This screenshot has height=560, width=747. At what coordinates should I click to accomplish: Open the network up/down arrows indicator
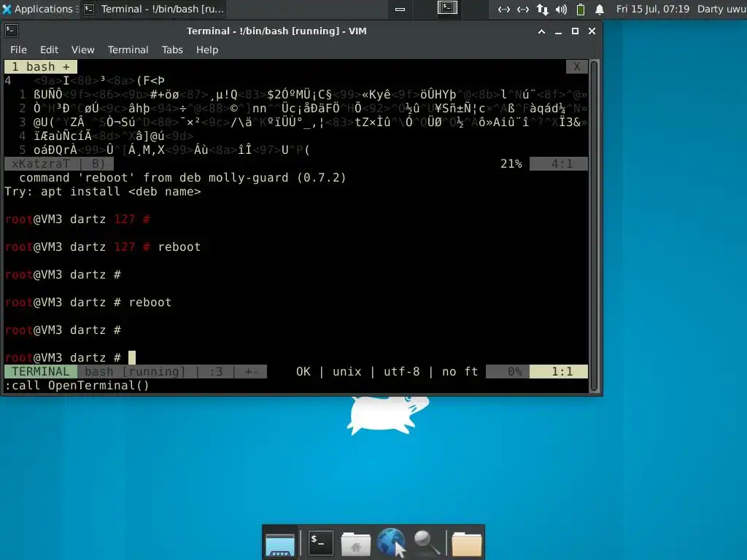coord(542,9)
